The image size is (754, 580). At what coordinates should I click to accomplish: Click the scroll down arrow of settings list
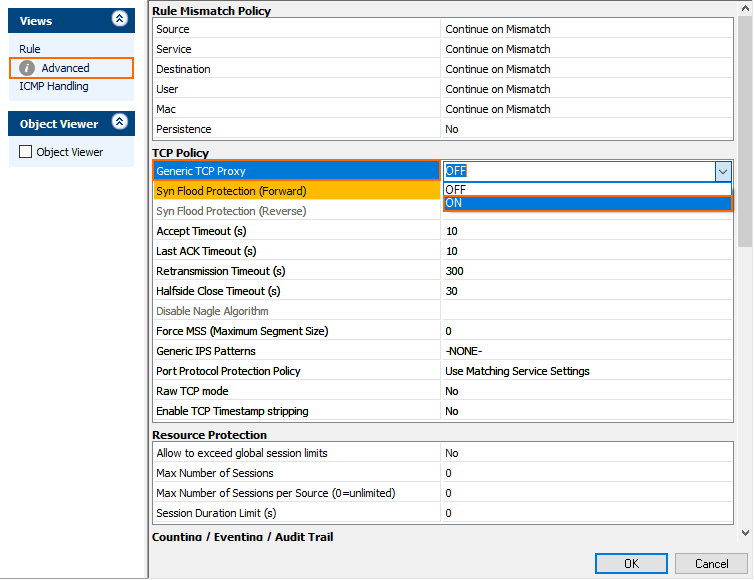tap(745, 533)
